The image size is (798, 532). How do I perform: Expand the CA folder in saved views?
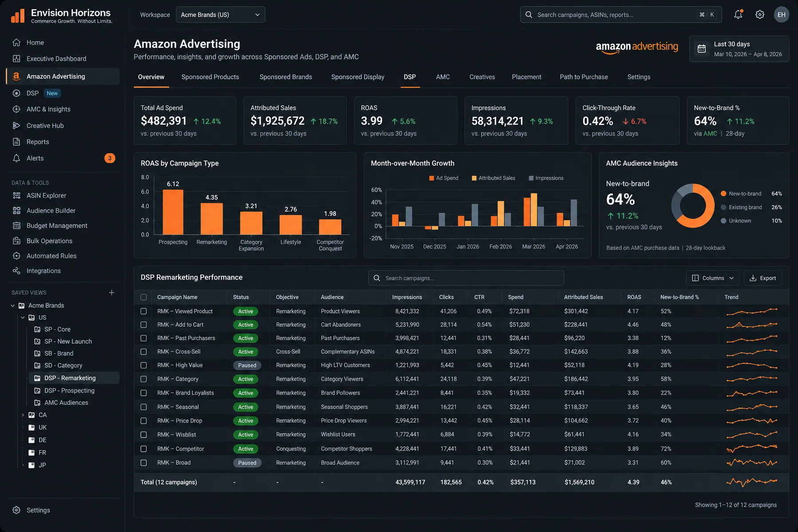[x=23, y=415]
